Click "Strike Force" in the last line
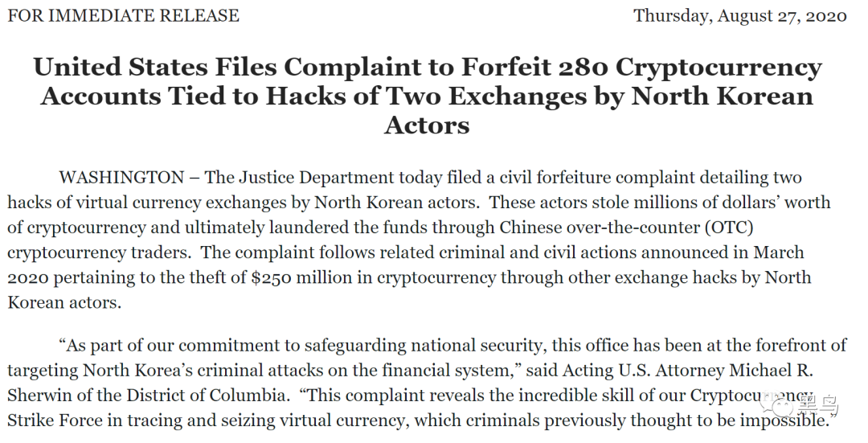Image resolution: width=868 pixels, height=443 pixels. (x=55, y=420)
